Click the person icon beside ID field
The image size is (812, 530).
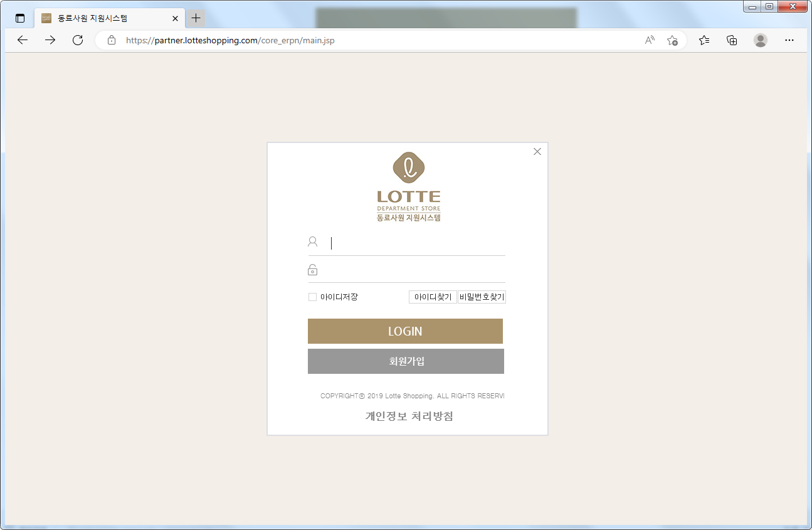[x=312, y=242]
